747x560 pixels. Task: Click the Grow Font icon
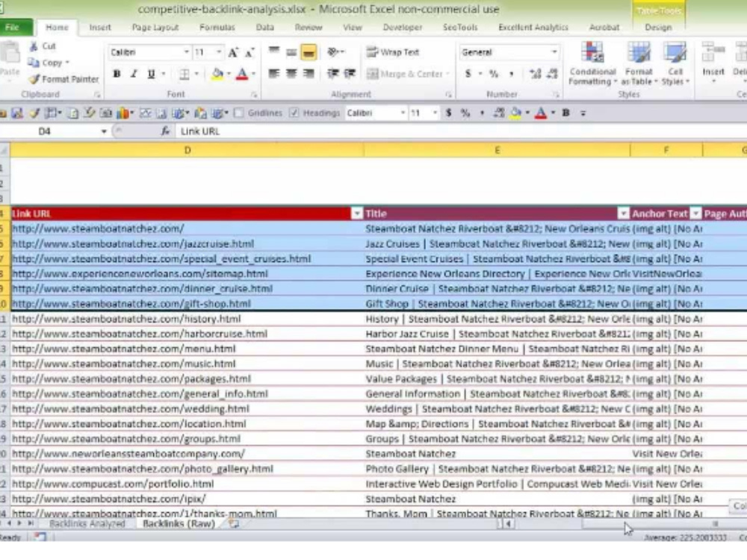(x=233, y=52)
